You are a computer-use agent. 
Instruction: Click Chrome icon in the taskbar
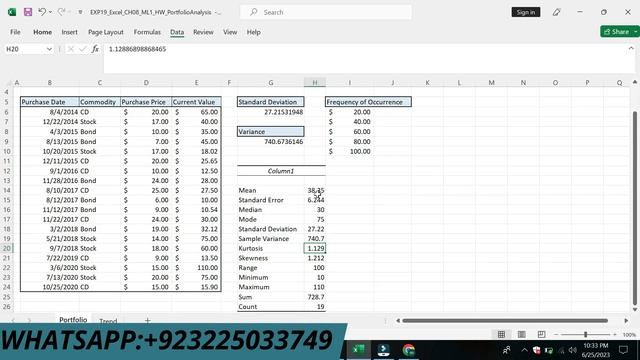[x=408, y=350]
